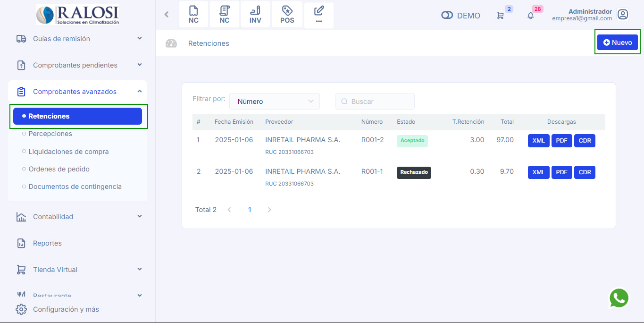The width and height of the screenshot is (644, 323).
Task: Open the WhatsApp chat icon
Action: pos(619,298)
